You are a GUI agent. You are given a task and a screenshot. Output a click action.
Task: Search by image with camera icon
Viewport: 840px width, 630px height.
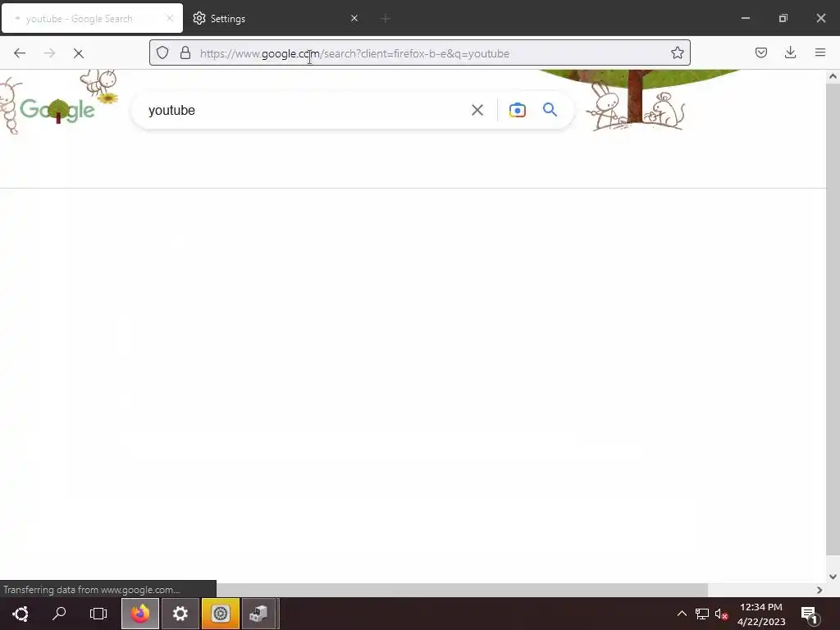(x=517, y=111)
